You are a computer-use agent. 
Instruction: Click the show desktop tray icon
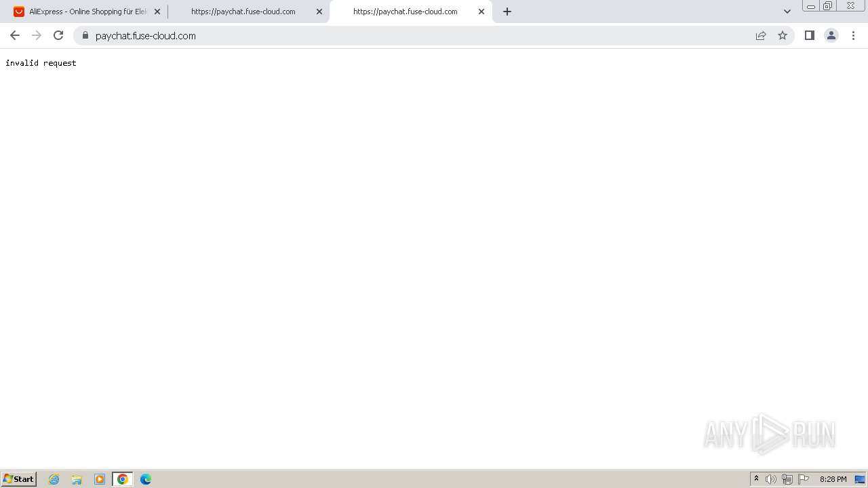(x=860, y=479)
